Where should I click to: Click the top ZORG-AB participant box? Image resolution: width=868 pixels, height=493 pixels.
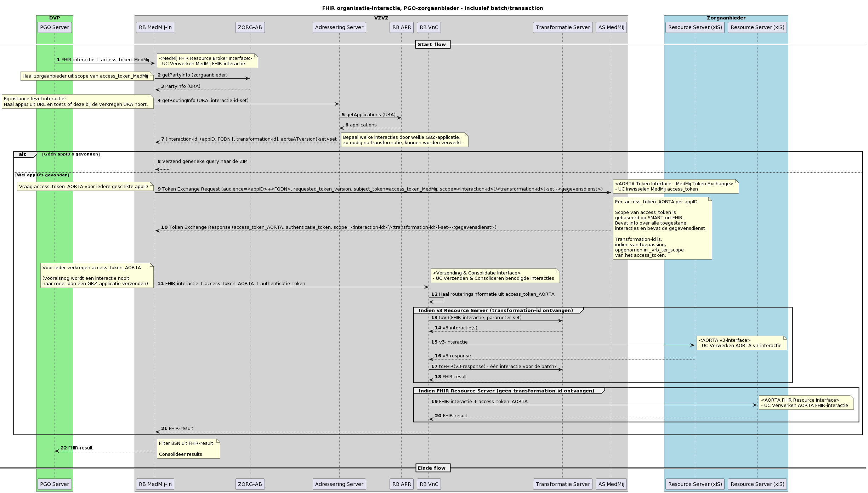tap(250, 27)
